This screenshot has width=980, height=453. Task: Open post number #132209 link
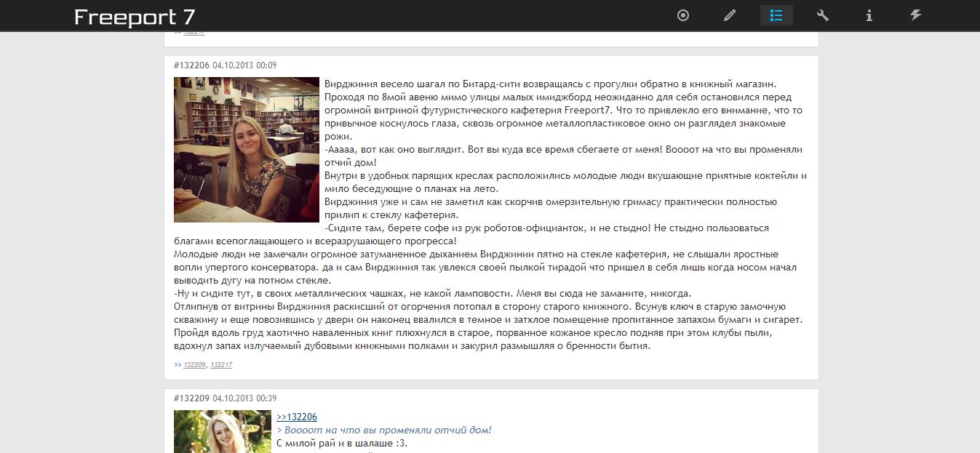(191, 398)
